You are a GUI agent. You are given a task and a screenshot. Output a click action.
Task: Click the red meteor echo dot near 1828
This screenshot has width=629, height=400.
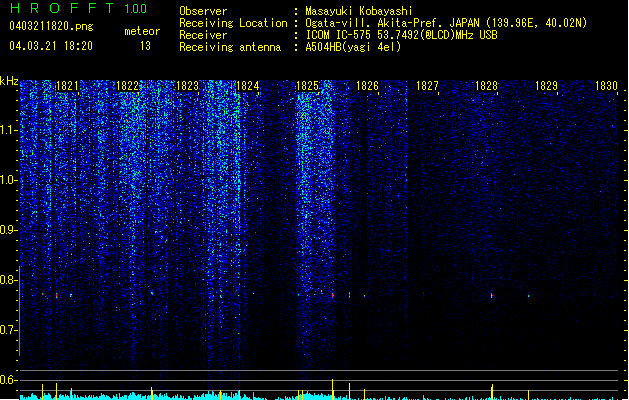tap(492, 296)
